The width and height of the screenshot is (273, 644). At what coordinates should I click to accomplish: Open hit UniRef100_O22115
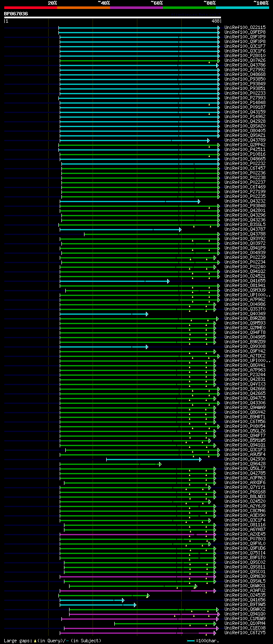[x=245, y=27]
